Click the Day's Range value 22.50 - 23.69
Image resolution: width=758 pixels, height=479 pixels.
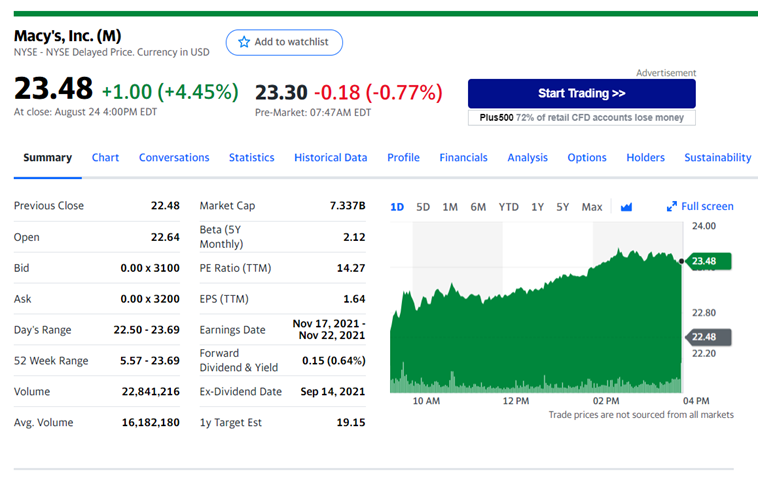pos(146,330)
